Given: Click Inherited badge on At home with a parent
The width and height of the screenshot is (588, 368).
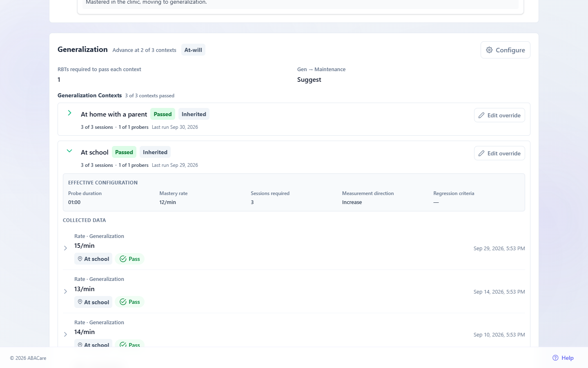Looking at the screenshot, I should tap(194, 114).
